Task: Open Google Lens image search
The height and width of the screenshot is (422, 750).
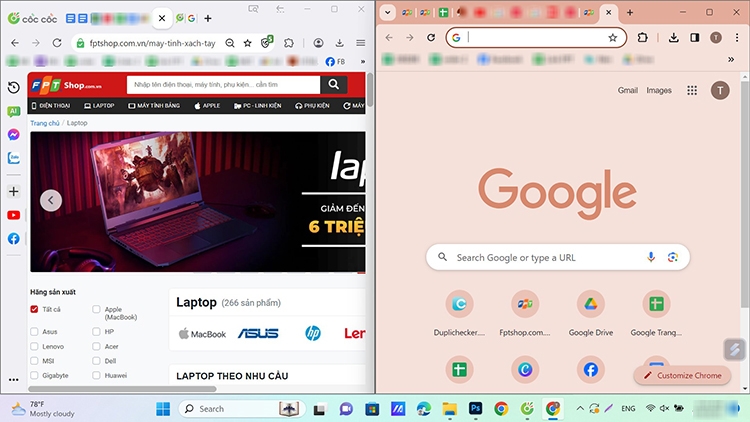Action: pyautogui.click(x=673, y=257)
